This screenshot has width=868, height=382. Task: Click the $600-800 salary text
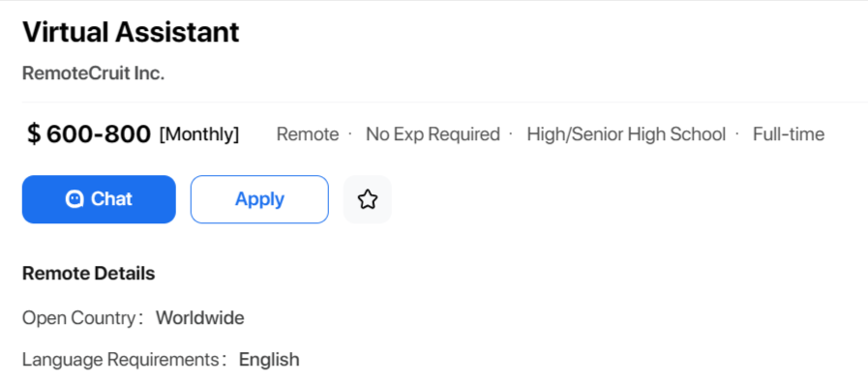(x=89, y=134)
